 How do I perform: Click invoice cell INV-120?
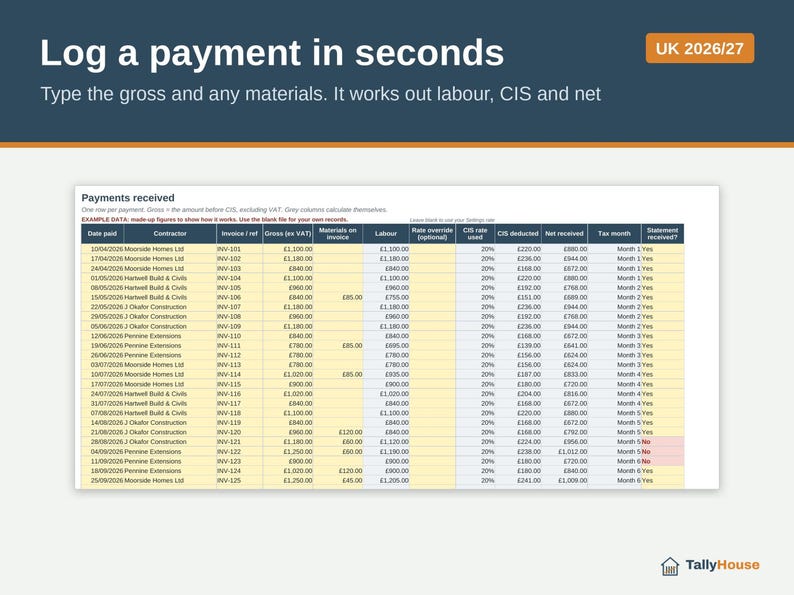click(240, 432)
